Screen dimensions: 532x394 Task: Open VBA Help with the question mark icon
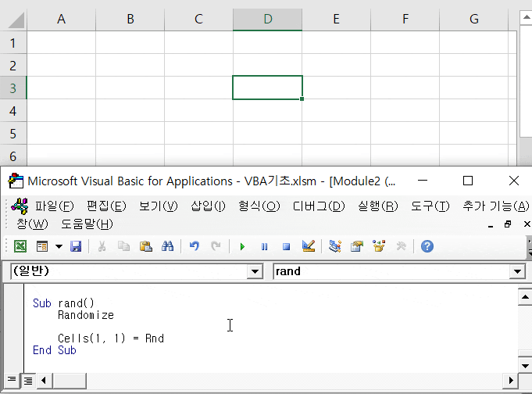pos(427,246)
